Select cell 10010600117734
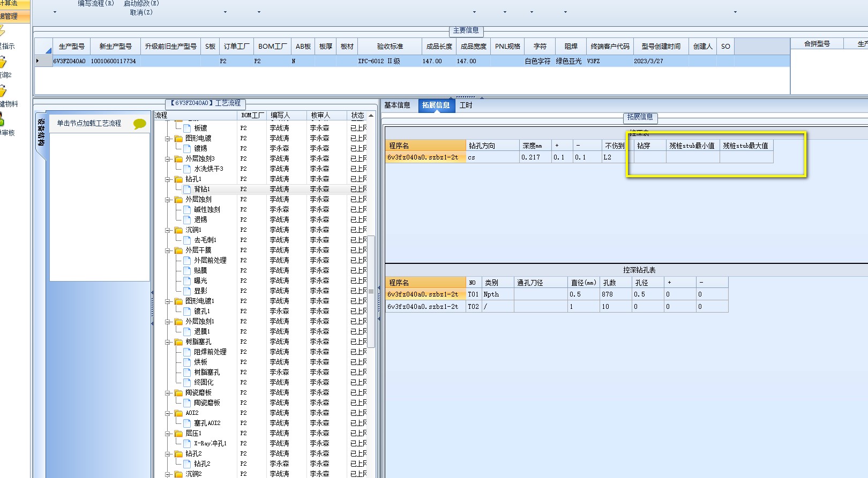Screen dimensions: 868x478 (115, 61)
